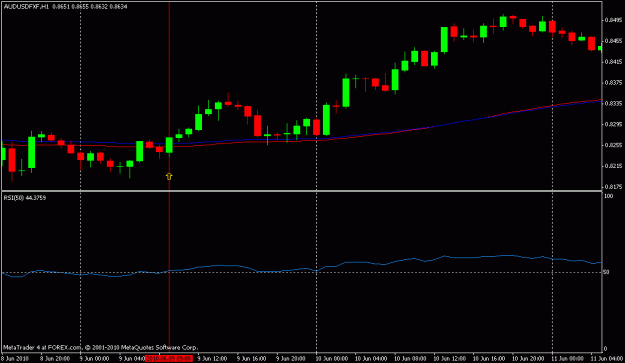Click the AUDUSDFXF,H1 chart title text
This screenshot has height=363, width=625.
point(26,7)
